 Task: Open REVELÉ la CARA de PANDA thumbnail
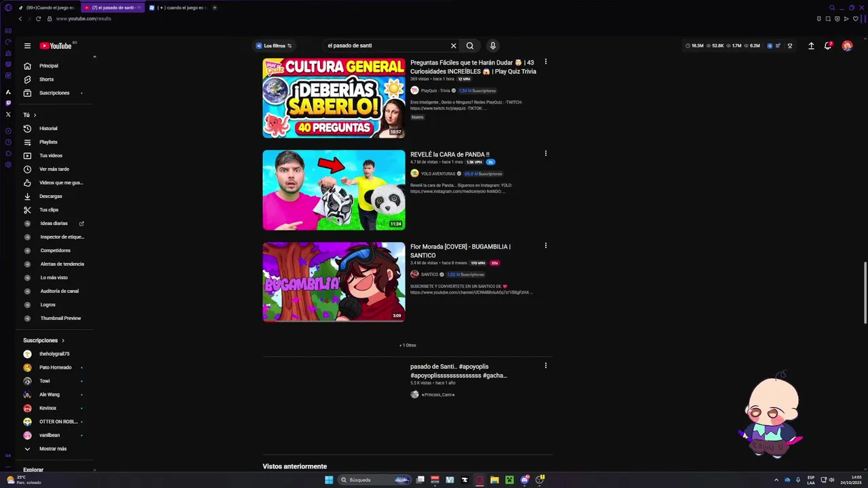tap(334, 190)
